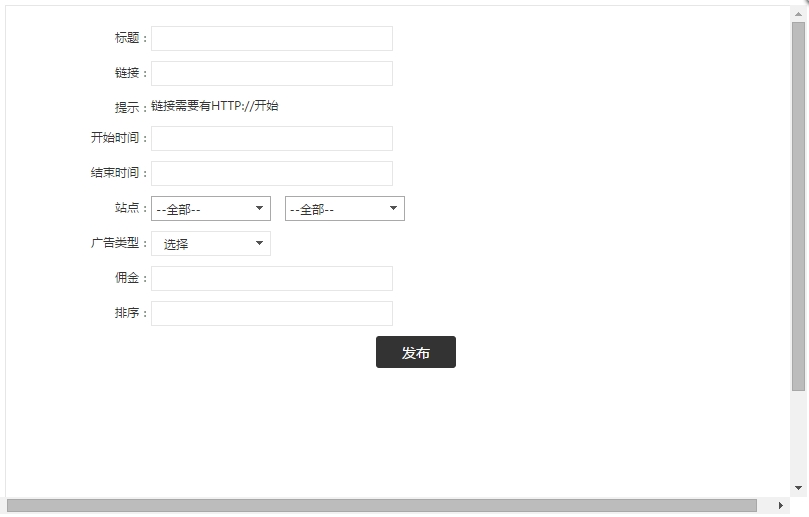Click the hint text 链接需要有HTTP://开始
This screenshot has height=517, width=809.
(x=215, y=106)
